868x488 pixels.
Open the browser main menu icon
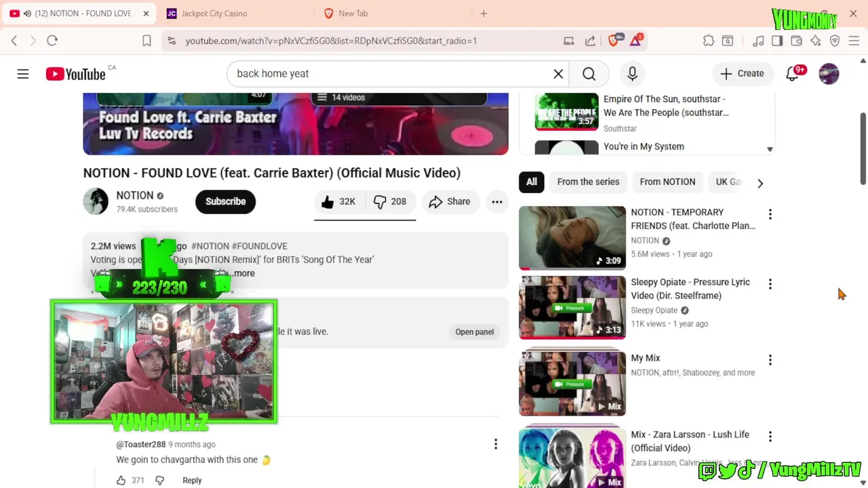coord(854,41)
